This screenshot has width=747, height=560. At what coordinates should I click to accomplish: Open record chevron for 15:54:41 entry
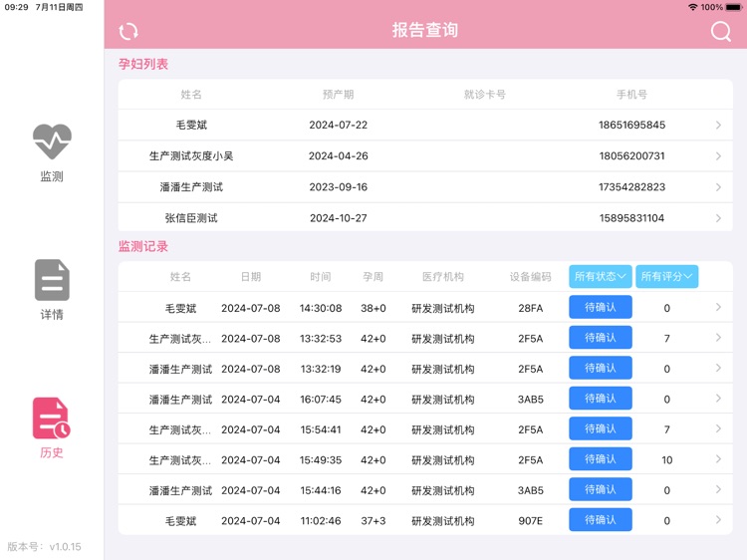718,428
